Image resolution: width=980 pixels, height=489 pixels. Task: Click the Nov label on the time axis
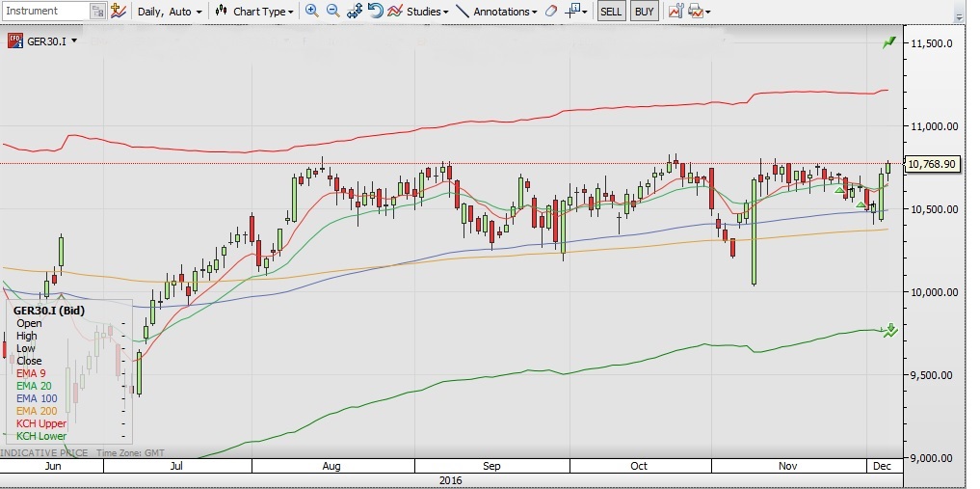pyautogui.click(x=788, y=466)
